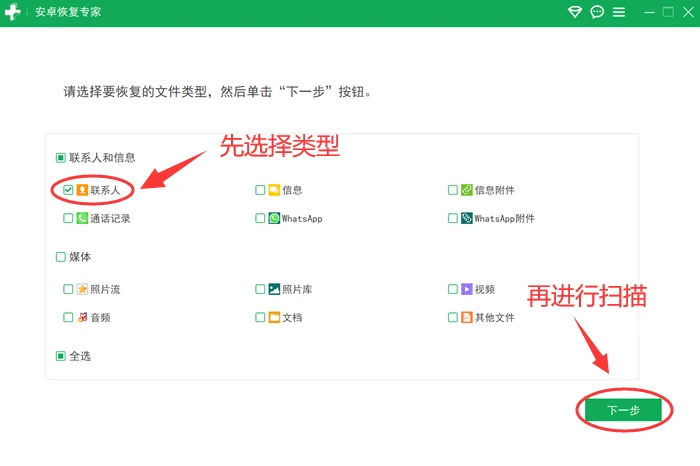Click the orange 联系人 contacts icon
Viewport: 700px width, 466px height.
(82, 190)
